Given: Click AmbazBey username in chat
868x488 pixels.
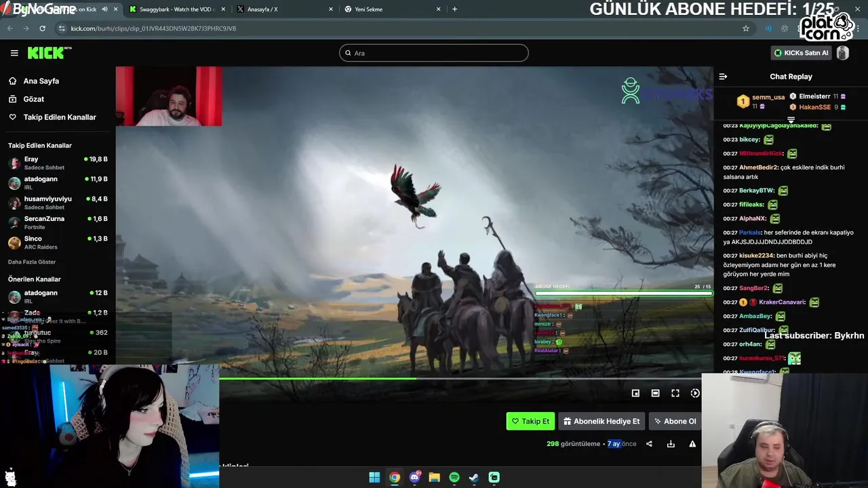Looking at the screenshot, I should click(x=755, y=316).
